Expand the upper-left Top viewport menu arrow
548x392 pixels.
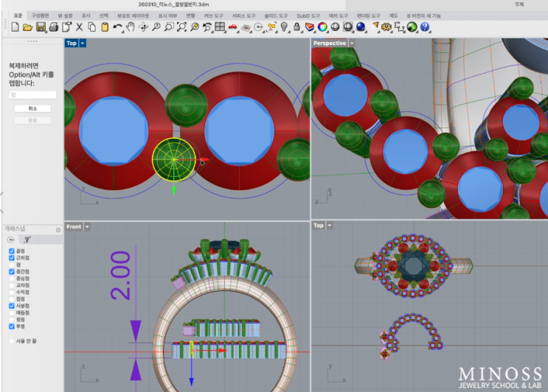coord(83,43)
